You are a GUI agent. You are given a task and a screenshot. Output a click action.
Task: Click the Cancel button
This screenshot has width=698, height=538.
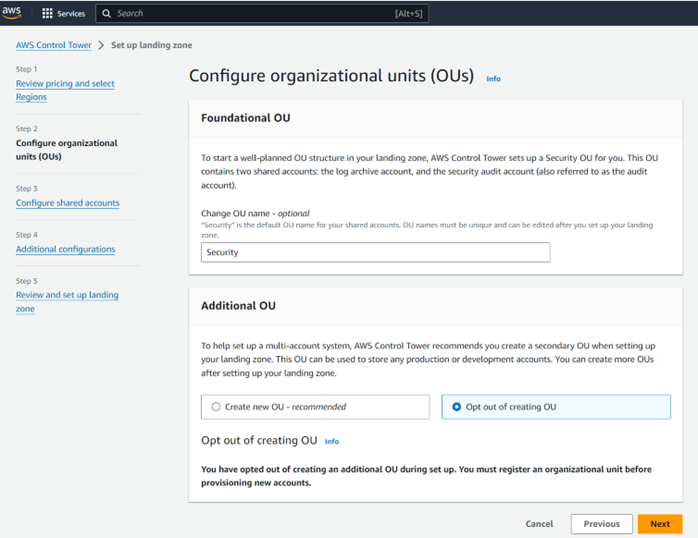coord(539,524)
